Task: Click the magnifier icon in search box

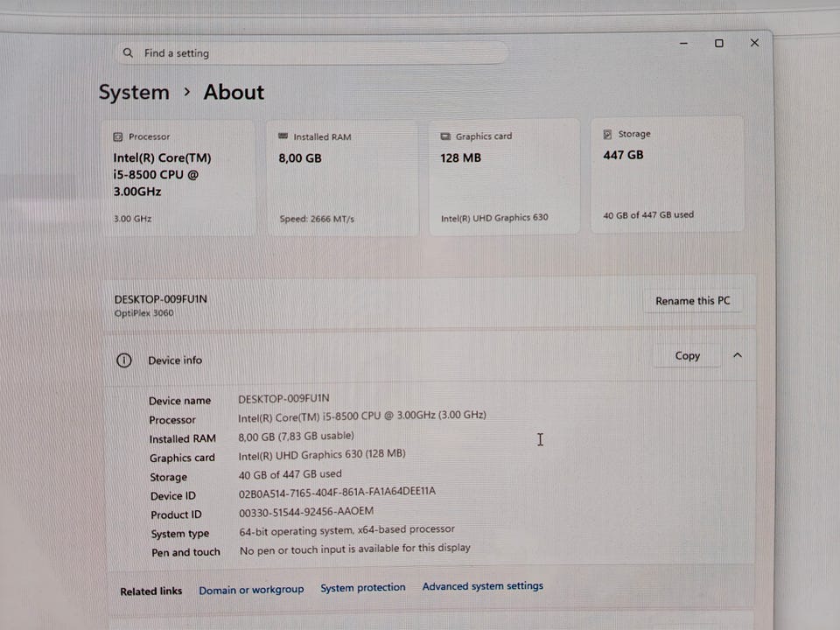Action: pos(129,53)
